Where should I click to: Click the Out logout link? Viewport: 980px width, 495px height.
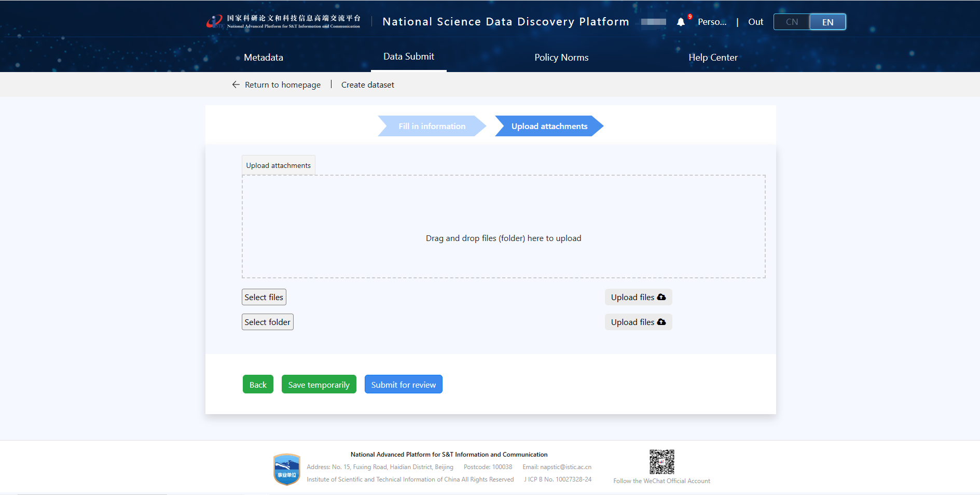755,22
